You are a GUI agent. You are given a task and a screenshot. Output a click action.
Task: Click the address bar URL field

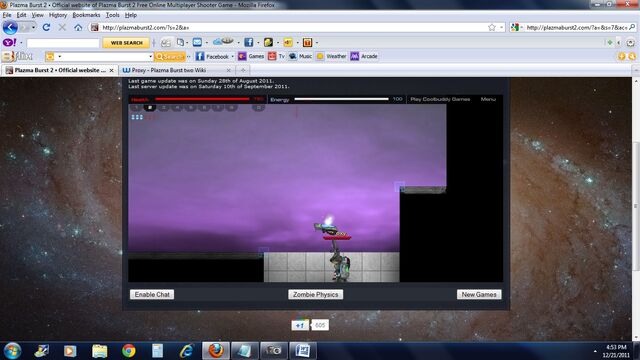(293, 27)
